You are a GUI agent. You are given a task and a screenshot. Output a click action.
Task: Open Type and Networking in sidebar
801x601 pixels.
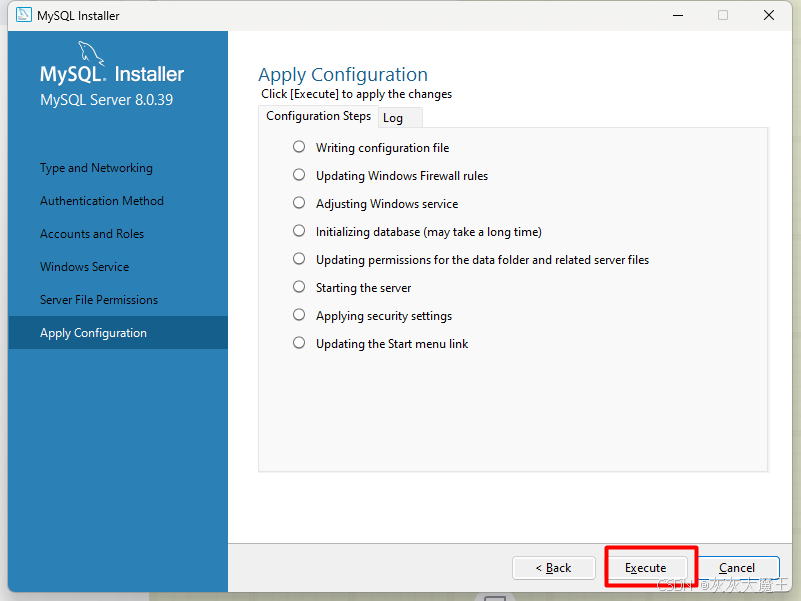[x=96, y=168]
